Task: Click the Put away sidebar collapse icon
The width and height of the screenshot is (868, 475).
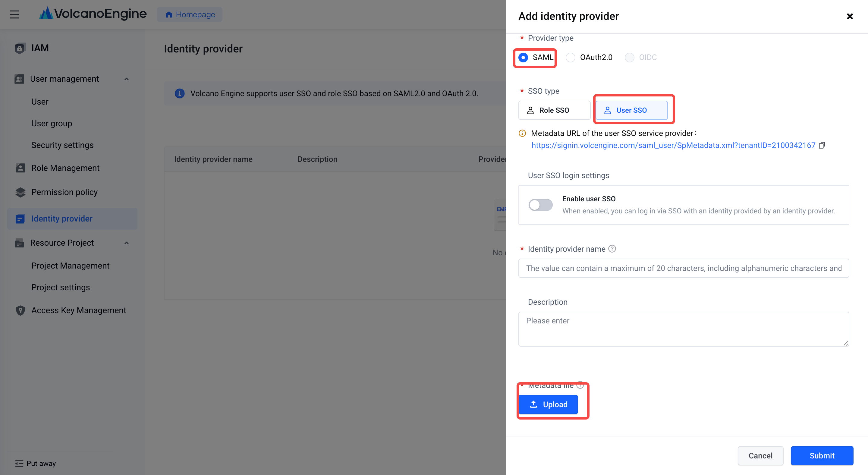Action: point(19,463)
